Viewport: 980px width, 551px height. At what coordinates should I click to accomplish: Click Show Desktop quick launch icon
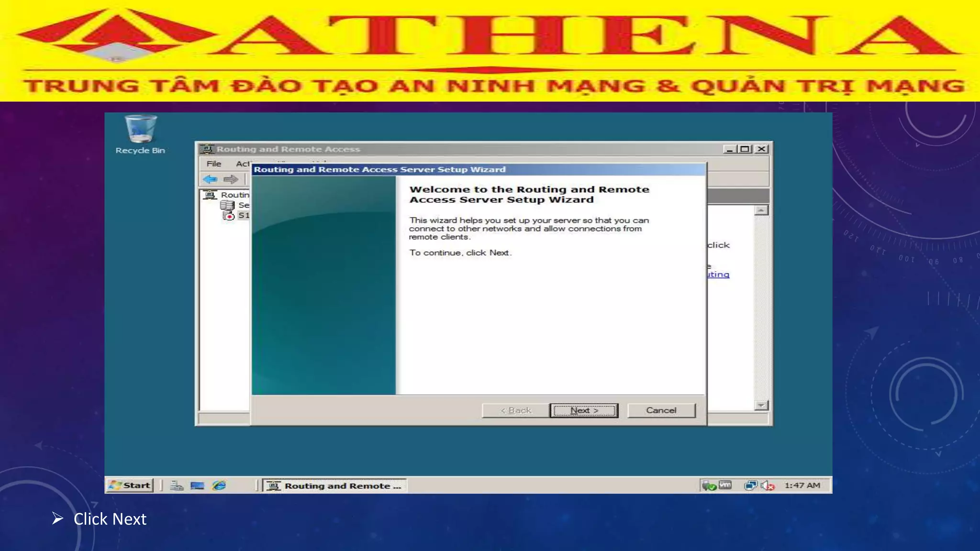(x=197, y=485)
